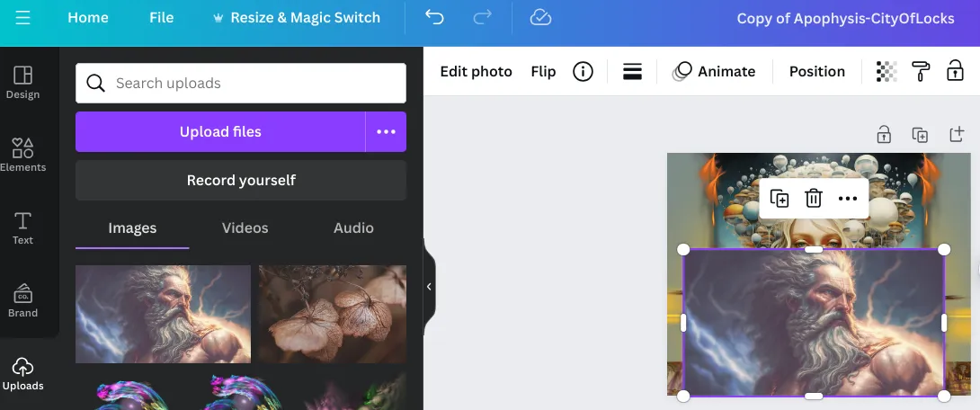The image size is (980, 410).
Task: Select the design title Copy of Apophysis-CityOfLocks
Action: [845, 18]
